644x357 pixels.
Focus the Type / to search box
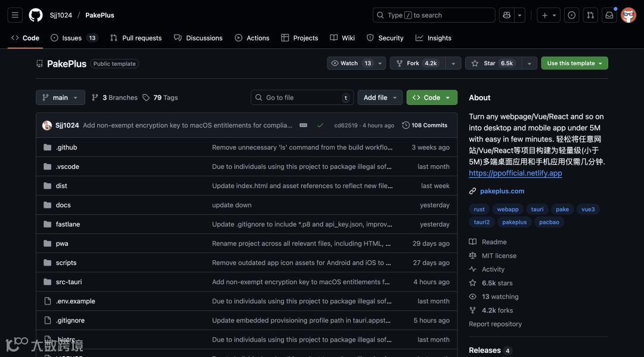click(434, 15)
